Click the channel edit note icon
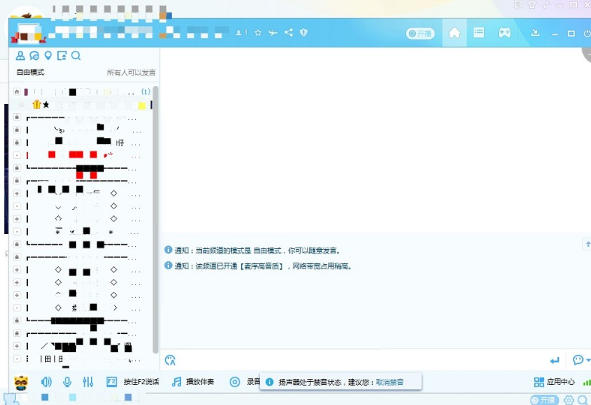Screen dimensions: 591x405 (x=61, y=56)
